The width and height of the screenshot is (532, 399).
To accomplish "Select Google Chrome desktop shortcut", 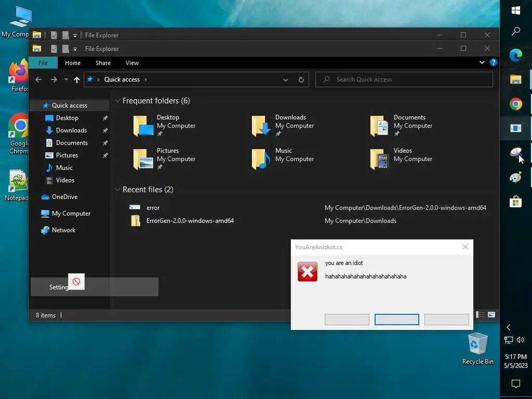I will coord(18,134).
